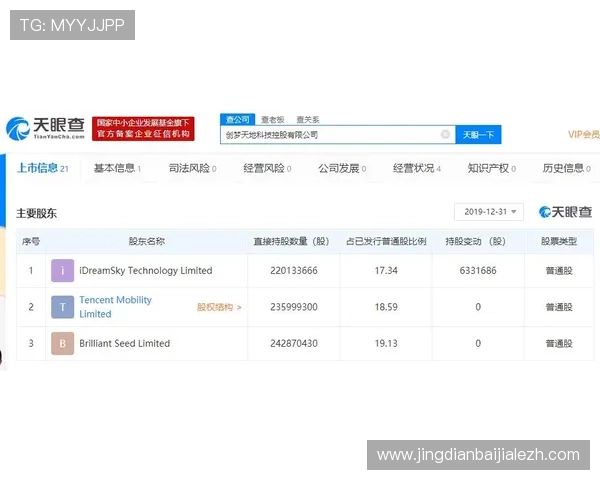The image size is (600, 480).
Task: Open the red official credit agency banner
Action: point(143,129)
